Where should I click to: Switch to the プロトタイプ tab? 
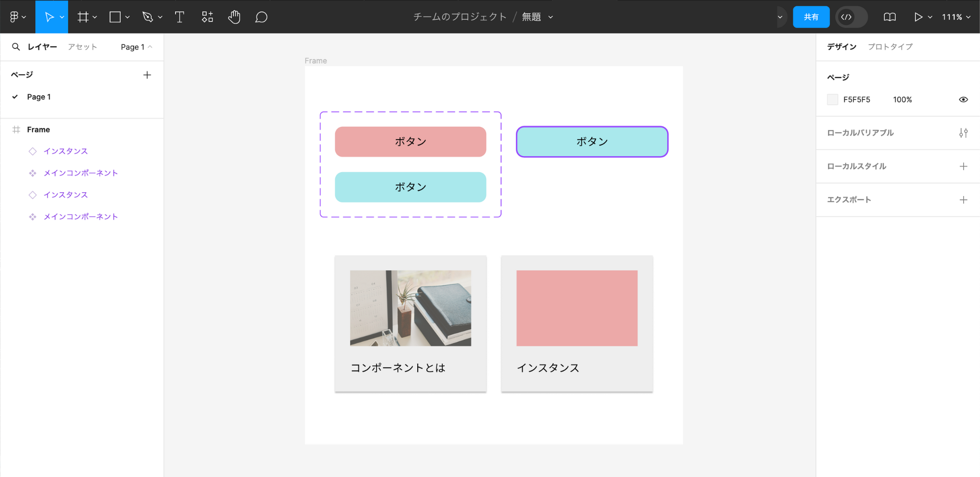890,46
